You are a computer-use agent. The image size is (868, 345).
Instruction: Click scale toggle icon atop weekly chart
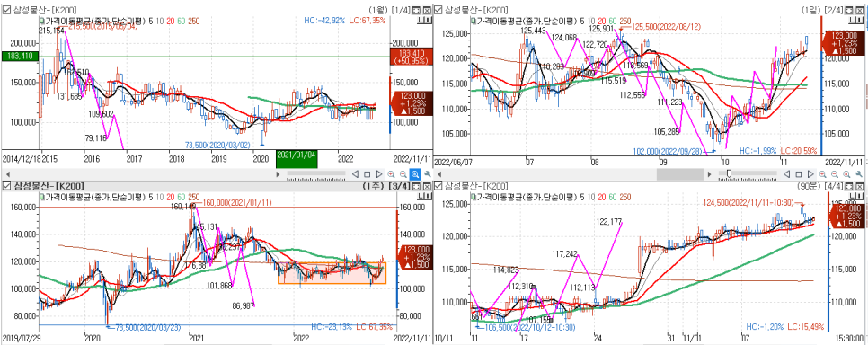point(425,197)
